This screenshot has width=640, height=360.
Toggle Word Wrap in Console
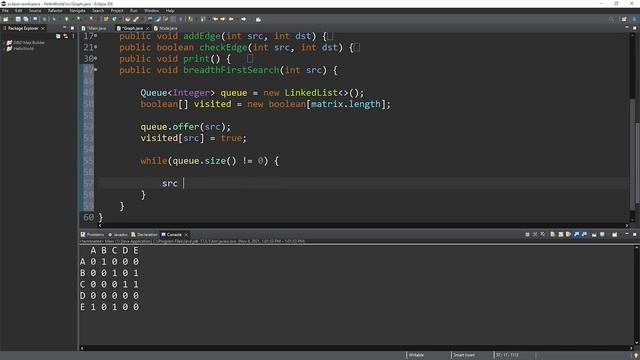[x=568, y=234]
